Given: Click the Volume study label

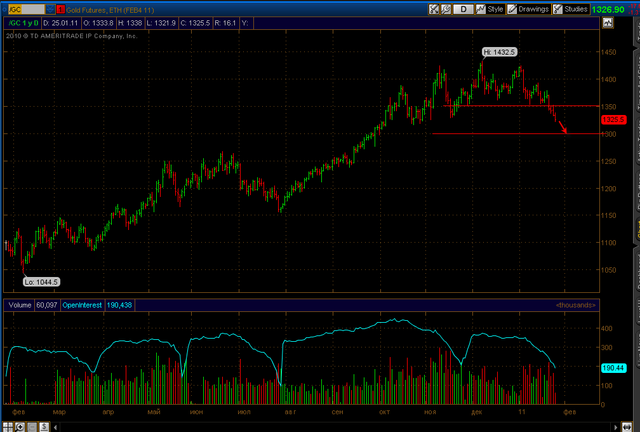Looking at the screenshot, I should click(x=20, y=305).
